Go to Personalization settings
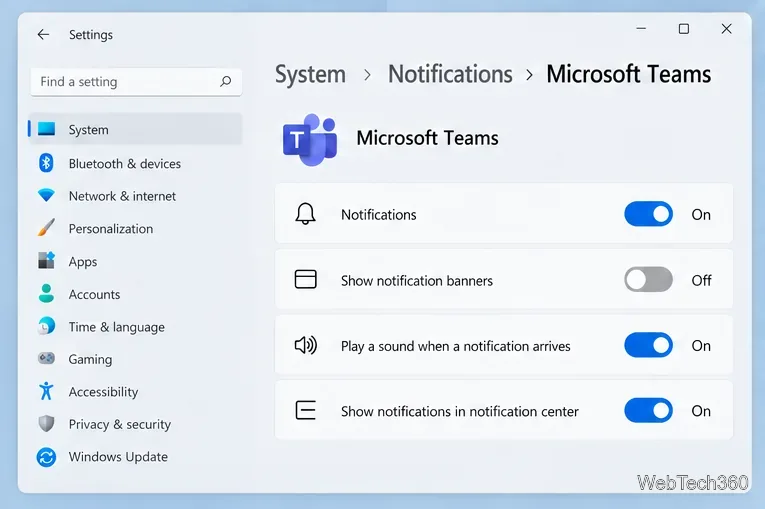The image size is (765, 509). pos(111,229)
